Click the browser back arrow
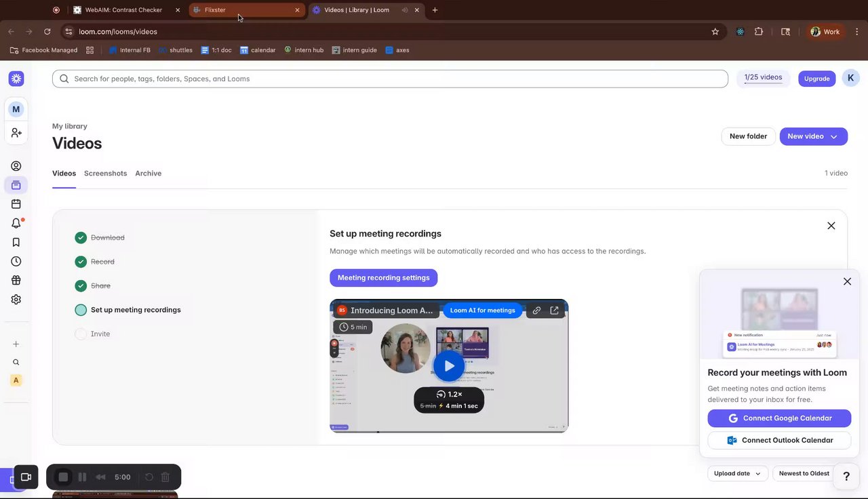This screenshot has height=499, width=868. pyautogui.click(x=11, y=32)
